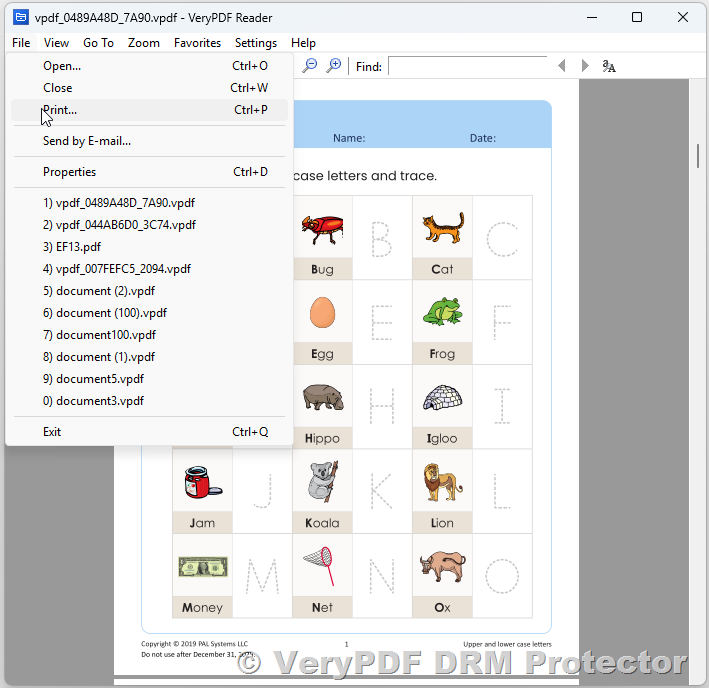Click the find previous arrow
This screenshot has width=709, height=688.
click(561, 66)
